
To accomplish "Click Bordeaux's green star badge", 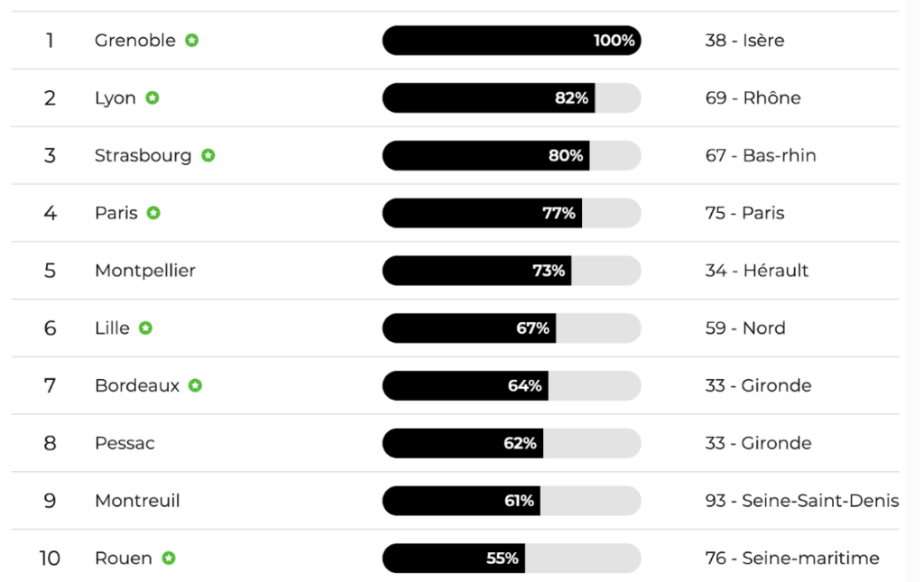I will [195, 386].
